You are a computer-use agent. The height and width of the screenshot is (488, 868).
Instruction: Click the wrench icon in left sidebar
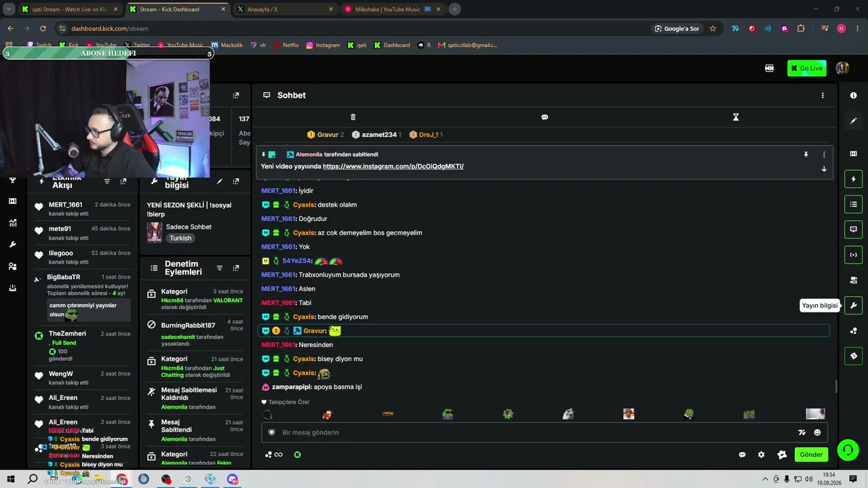tap(12, 245)
